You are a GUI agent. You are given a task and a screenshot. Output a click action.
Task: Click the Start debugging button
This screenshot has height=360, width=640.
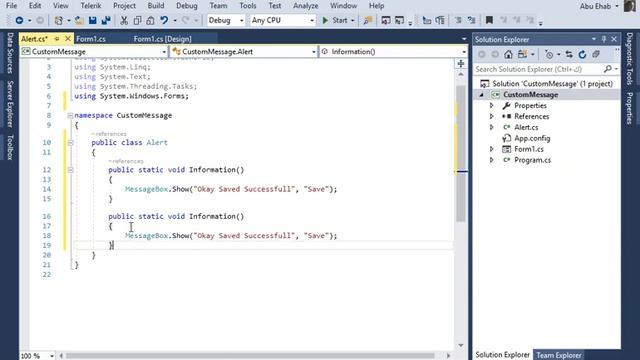(335, 20)
